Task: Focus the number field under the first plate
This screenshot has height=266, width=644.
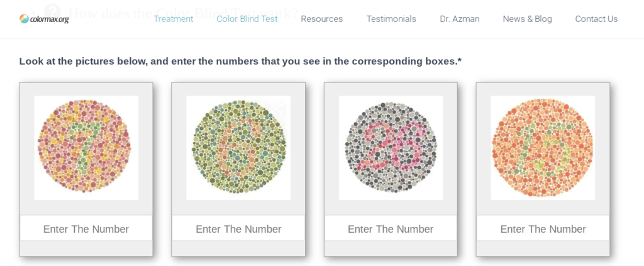Action: (86, 229)
